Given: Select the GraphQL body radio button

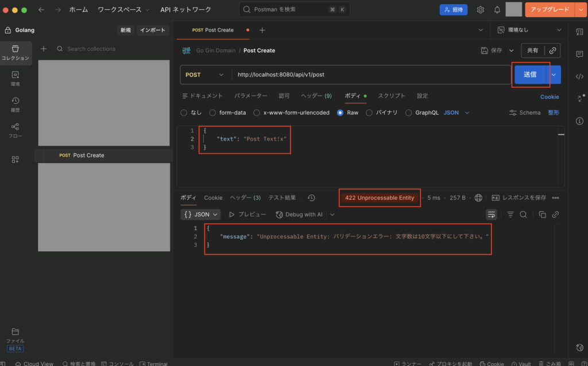Looking at the screenshot, I should [x=409, y=113].
